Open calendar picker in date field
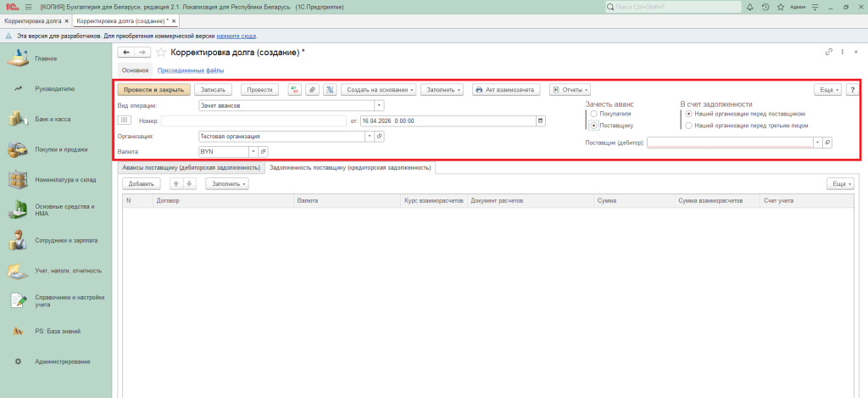868x398 pixels. click(541, 121)
